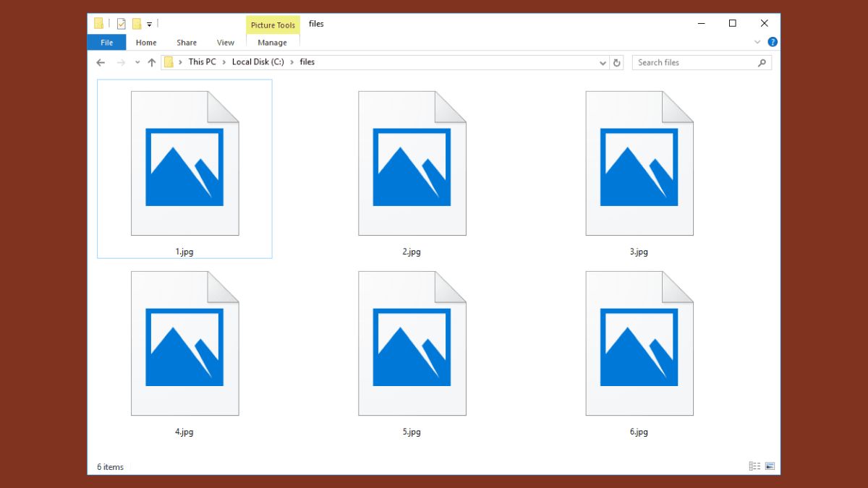This screenshot has height=488, width=868.
Task: Open Help with the question mark icon
Action: click(773, 41)
